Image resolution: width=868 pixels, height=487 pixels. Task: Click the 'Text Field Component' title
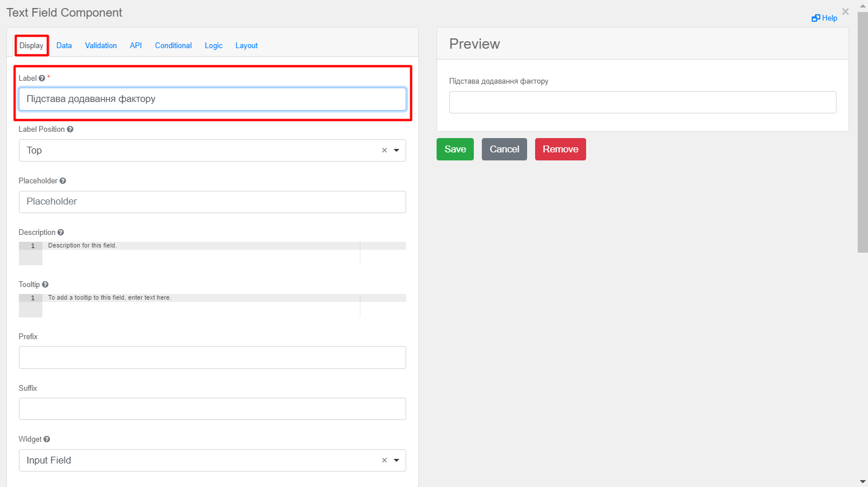click(64, 13)
